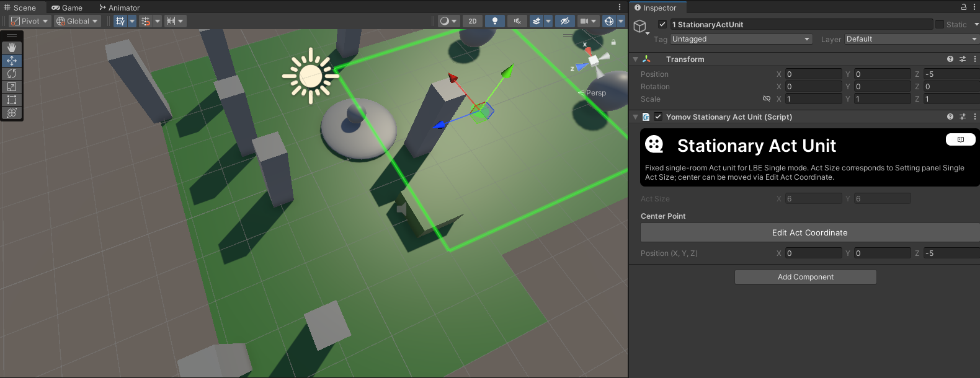Open Transform component help reference
This screenshot has width=980, height=378.
pos(950,59)
